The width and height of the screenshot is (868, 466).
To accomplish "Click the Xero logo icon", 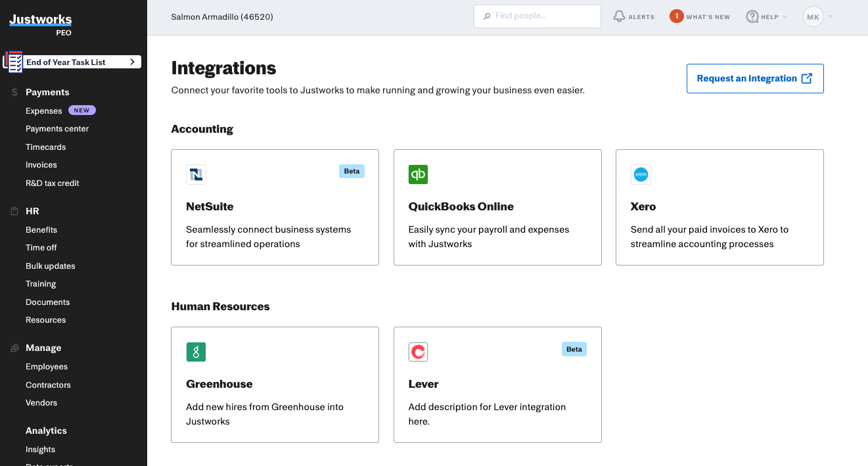I will pos(641,174).
